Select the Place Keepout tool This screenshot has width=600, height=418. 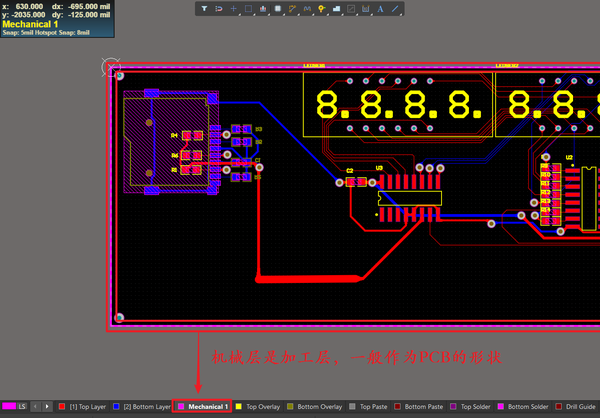click(x=351, y=9)
